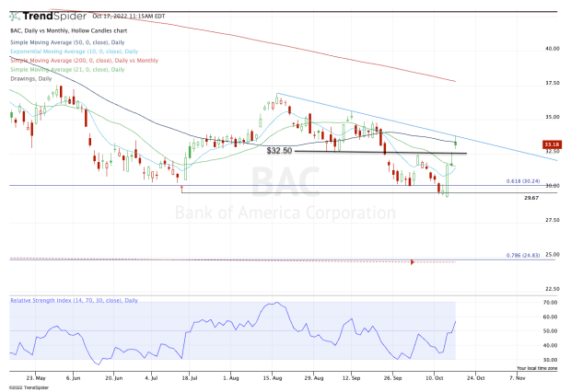Click the 20. Jun date label
The image size is (571, 392).
coord(114,378)
